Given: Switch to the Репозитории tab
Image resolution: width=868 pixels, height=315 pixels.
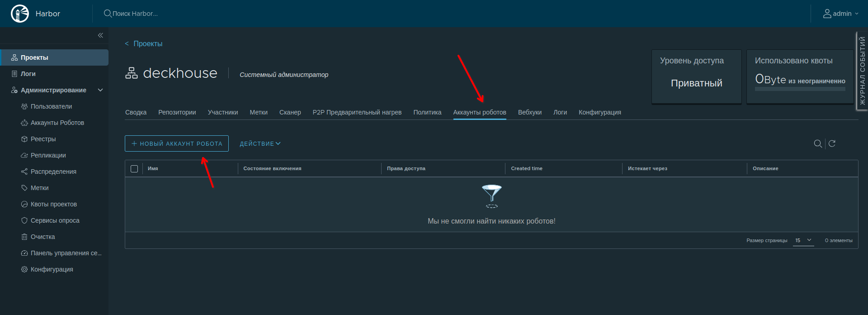Looking at the screenshot, I should point(177,112).
